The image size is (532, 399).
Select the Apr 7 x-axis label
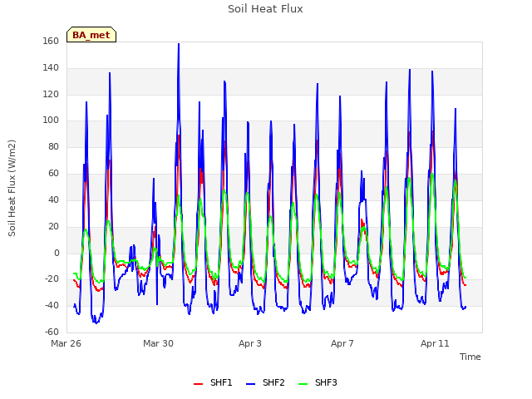(x=342, y=343)
